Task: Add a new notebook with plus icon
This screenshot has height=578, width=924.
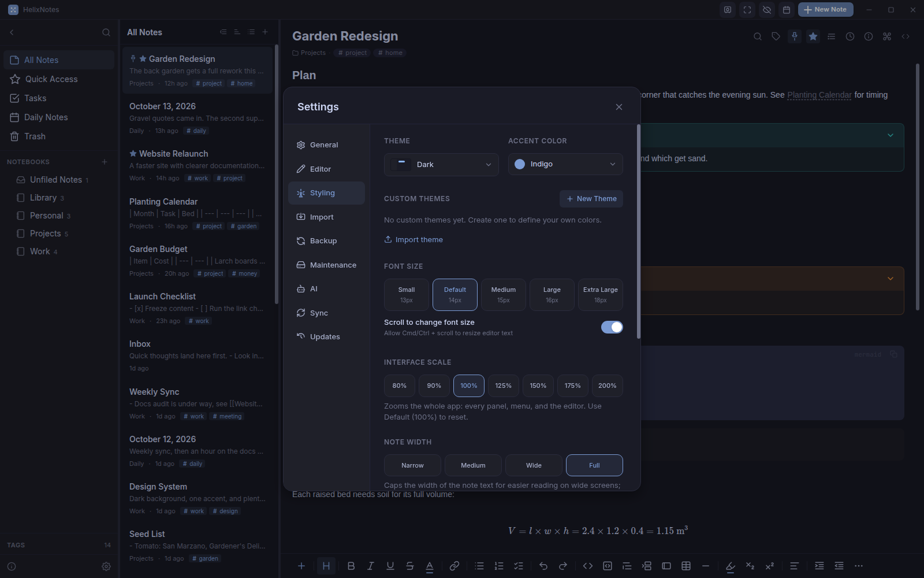Action: (x=105, y=162)
